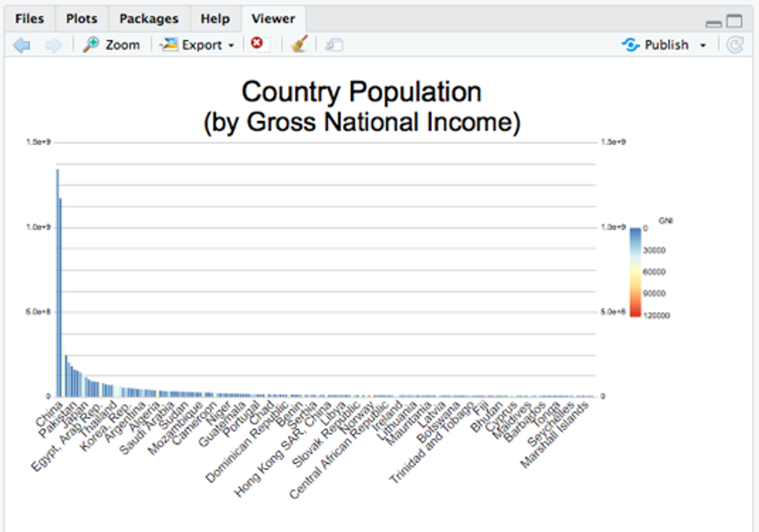
Task: Expand the Publish options dropdown arrow
Action: (703, 45)
